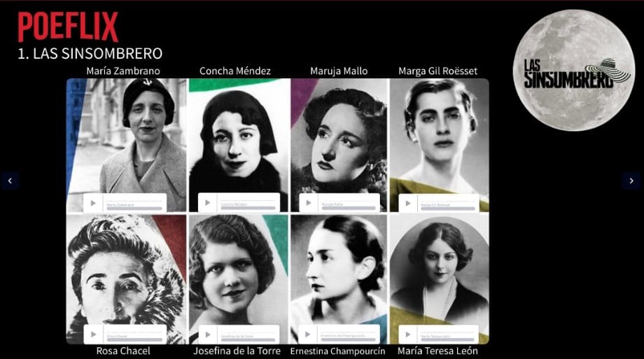Seek in María Zambrano audio progress bar
Viewport: 644px width, 359px height.
point(134,209)
